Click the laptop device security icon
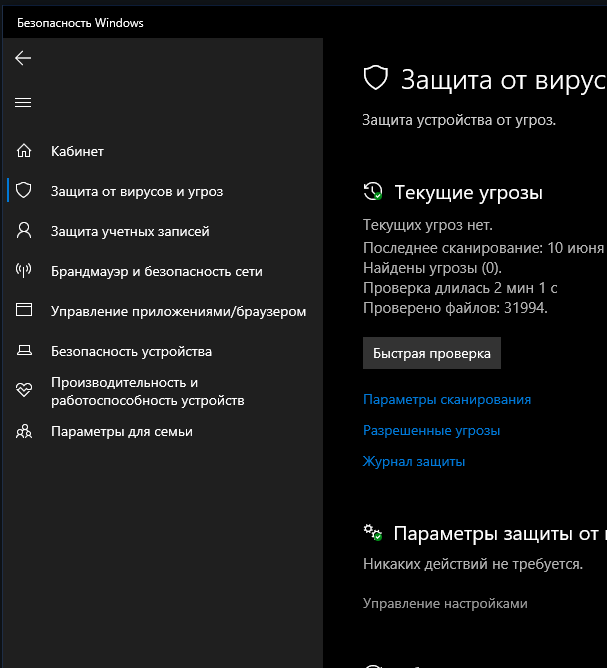The width and height of the screenshot is (607, 668). pos(24,351)
